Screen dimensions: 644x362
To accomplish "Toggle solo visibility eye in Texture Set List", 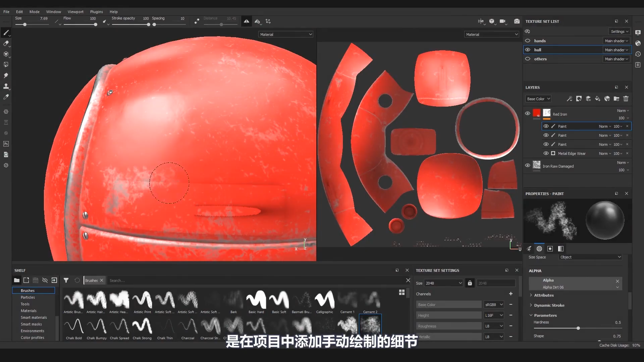I will tap(528, 31).
